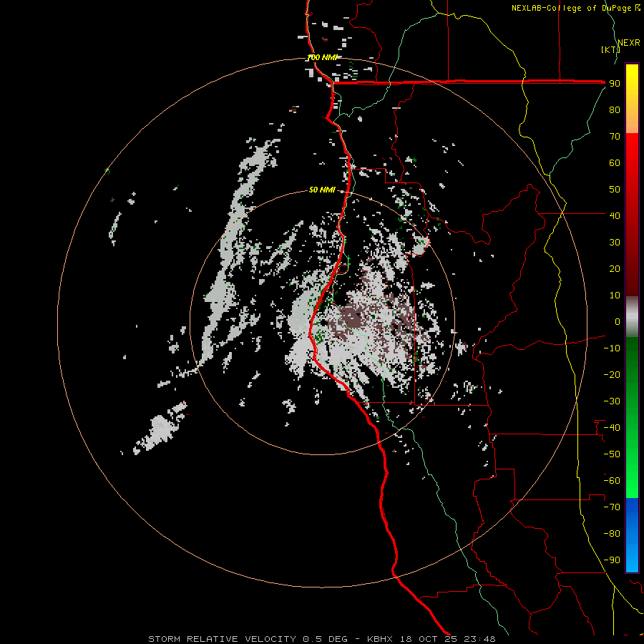Image resolution: width=644 pixels, height=644 pixels.
Task: Click the -80 value on the velocity scale
Action: [612, 534]
